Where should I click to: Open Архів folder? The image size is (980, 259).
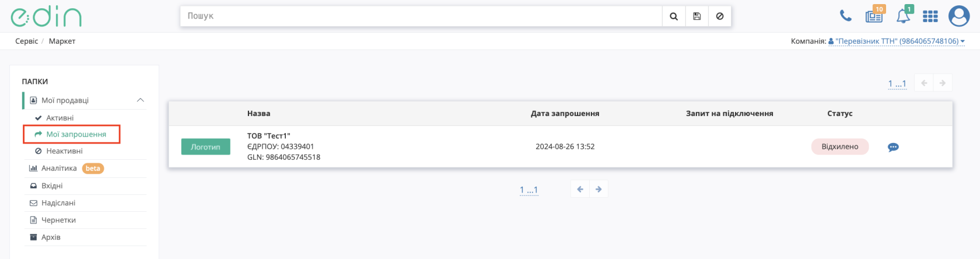pyautogui.click(x=51, y=237)
